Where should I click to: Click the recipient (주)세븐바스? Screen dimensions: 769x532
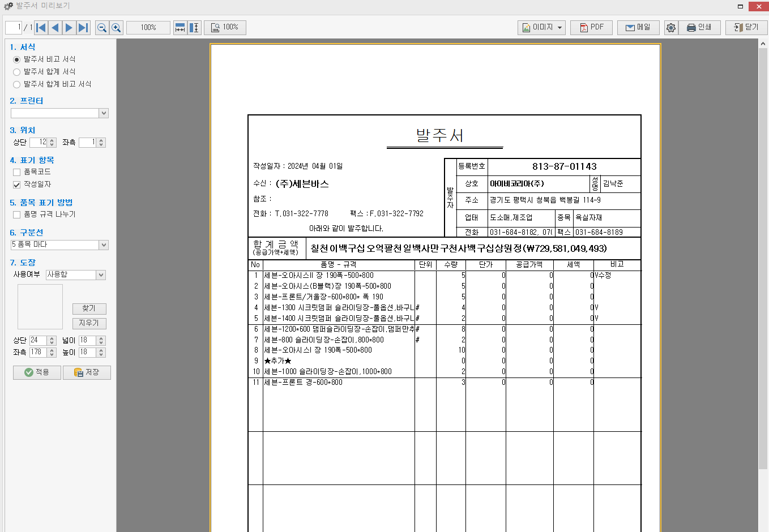click(x=302, y=184)
